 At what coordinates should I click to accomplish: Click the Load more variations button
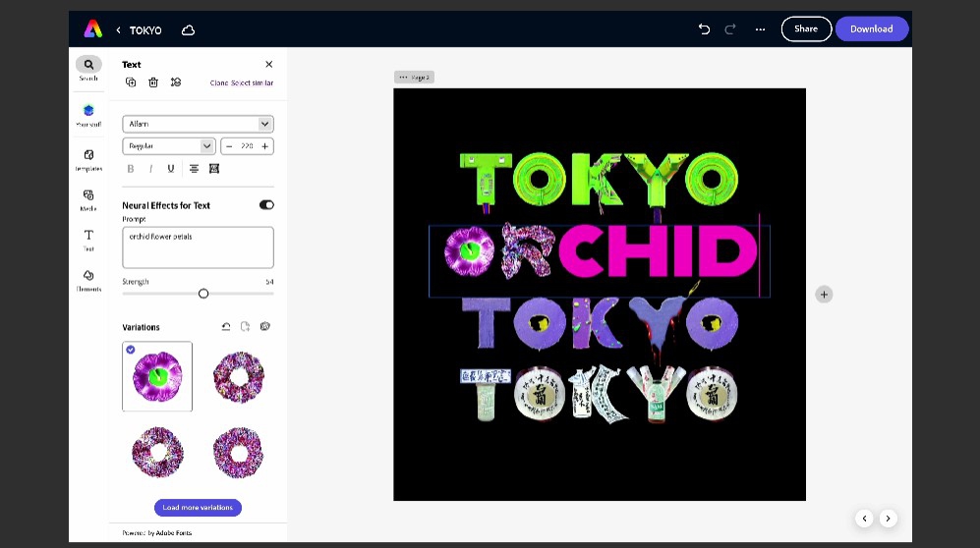198,508
